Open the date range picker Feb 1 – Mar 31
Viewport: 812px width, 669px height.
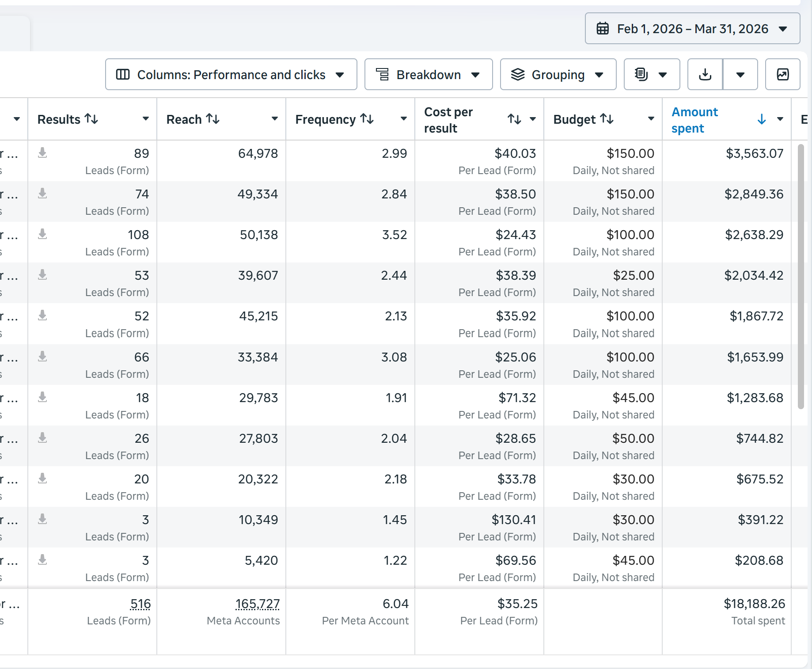692,29
